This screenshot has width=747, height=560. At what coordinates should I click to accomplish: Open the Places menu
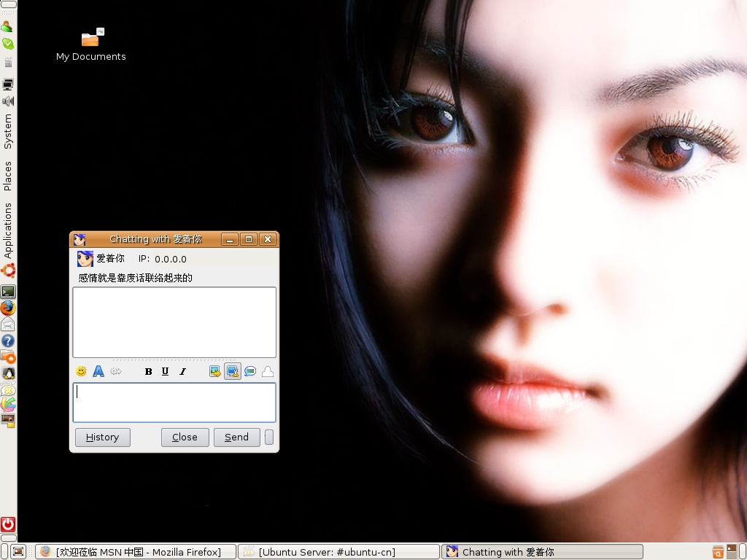tap(7, 176)
